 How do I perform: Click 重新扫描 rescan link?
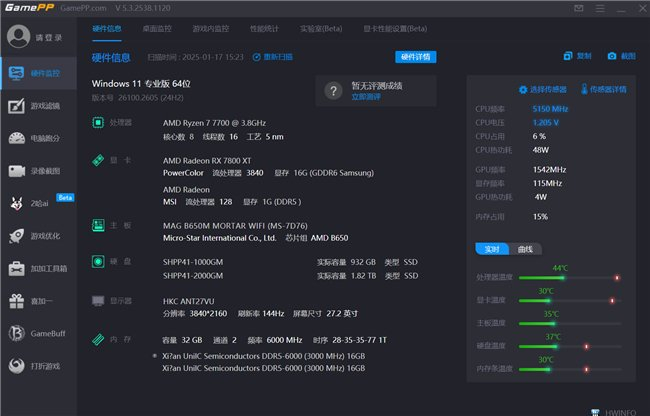[x=273, y=57]
